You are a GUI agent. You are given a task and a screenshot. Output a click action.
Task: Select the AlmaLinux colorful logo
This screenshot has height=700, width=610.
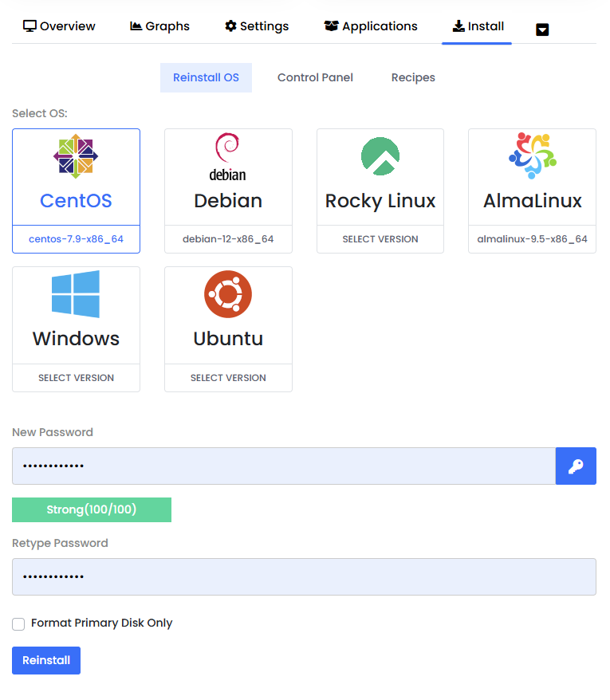pos(532,156)
